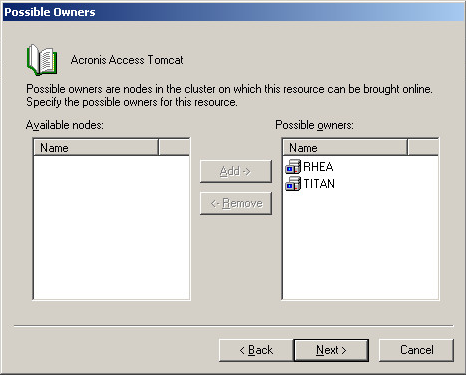Click the TITAN server node icon

point(293,184)
